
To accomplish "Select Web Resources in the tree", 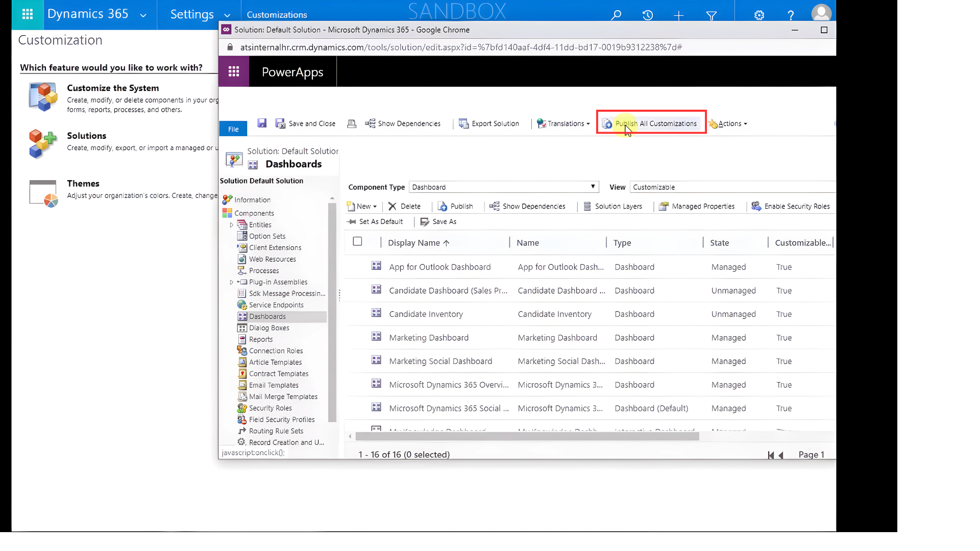I will tap(272, 259).
